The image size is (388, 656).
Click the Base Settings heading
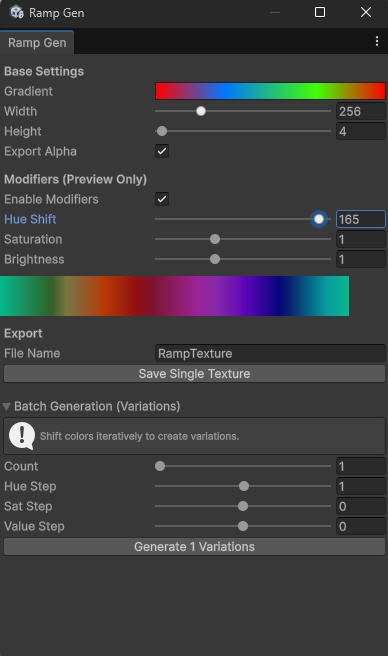click(x=44, y=71)
